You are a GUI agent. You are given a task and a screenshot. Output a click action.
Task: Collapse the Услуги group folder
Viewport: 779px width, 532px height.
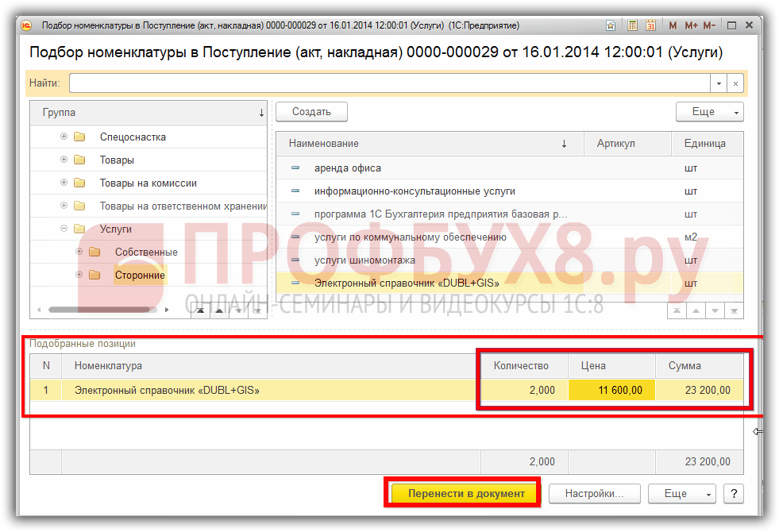[x=64, y=229]
